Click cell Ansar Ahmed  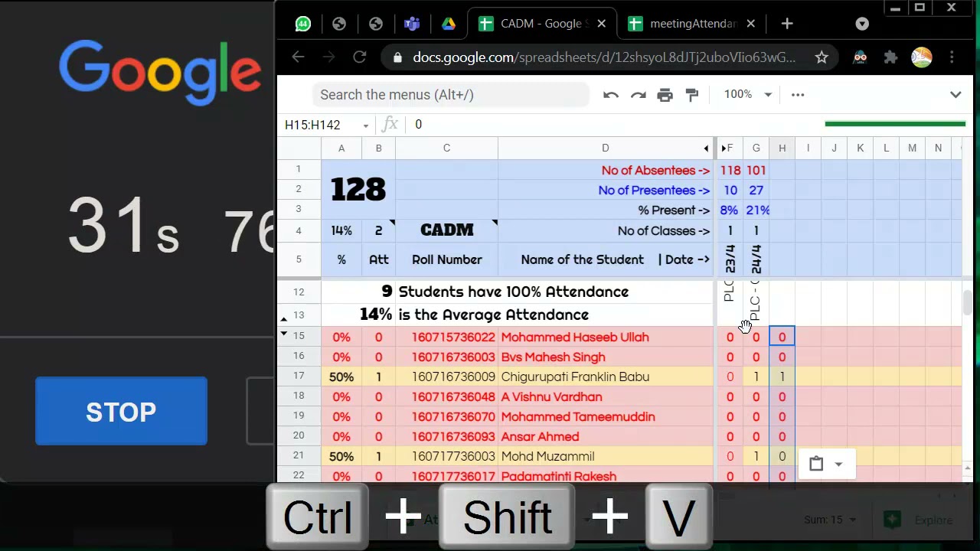pos(606,437)
